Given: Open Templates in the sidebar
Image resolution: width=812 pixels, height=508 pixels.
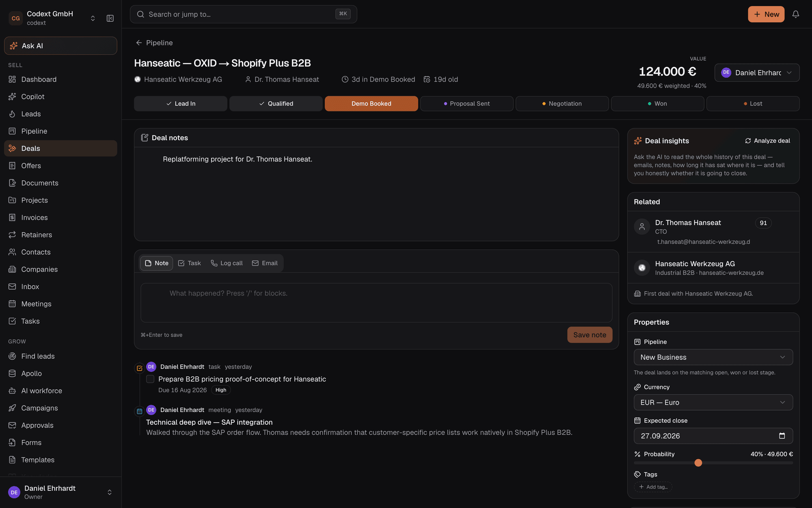Looking at the screenshot, I should (x=60, y=460).
